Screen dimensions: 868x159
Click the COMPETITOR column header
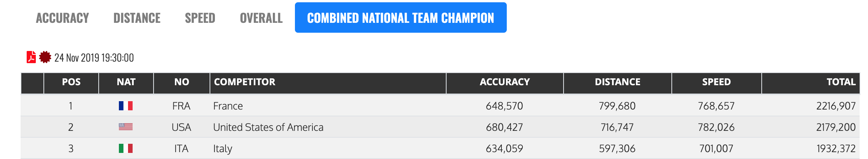(245, 82)
